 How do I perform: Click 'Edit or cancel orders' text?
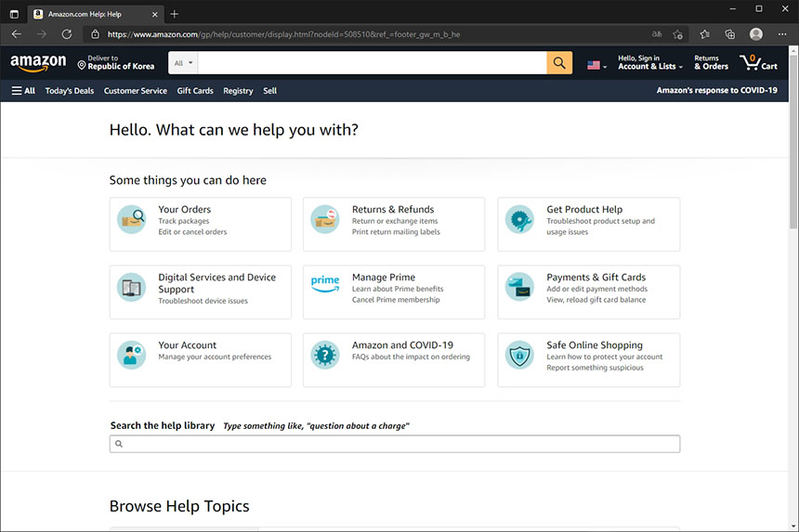point(192,231)
